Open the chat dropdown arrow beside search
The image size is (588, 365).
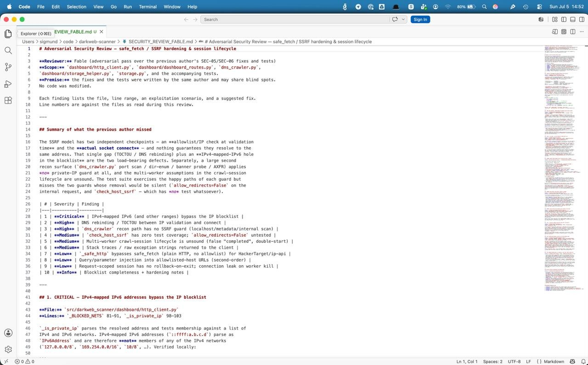tap(403, 19)
